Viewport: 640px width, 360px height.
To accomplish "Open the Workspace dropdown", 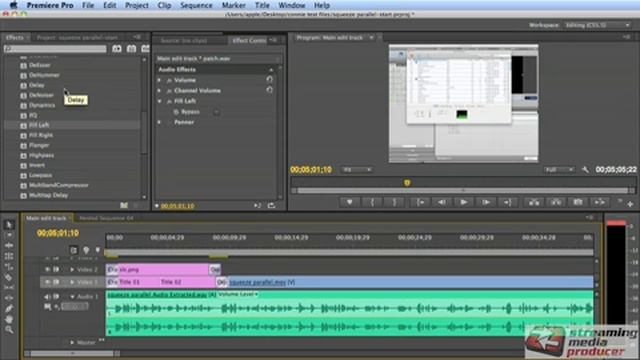I will pos(597,25).
